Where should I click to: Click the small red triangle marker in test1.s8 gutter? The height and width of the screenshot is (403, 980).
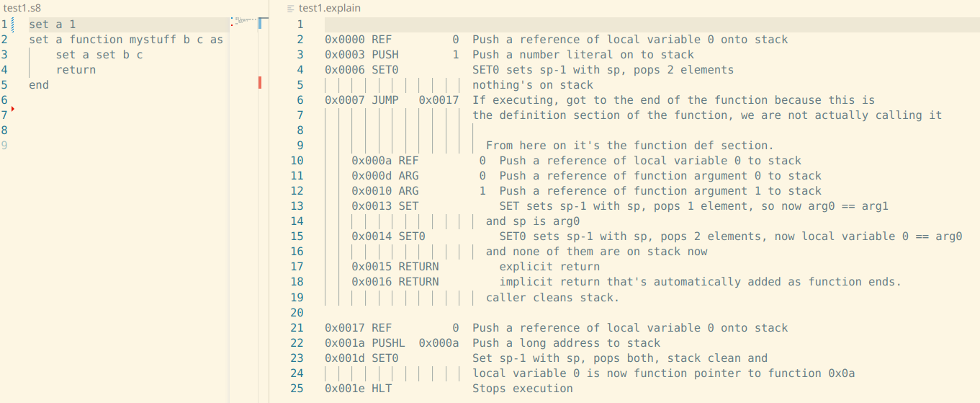pyautogui.click(x=13, y=108)
